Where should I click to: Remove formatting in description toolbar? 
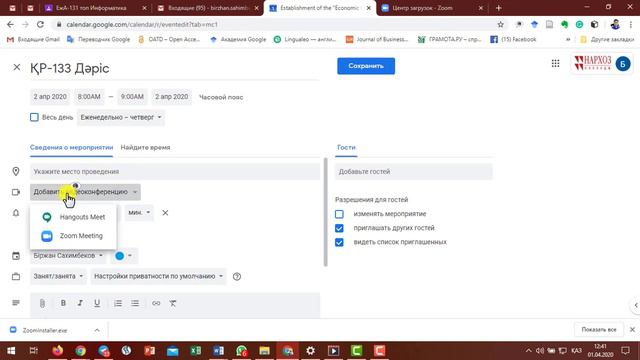[173, 303]
